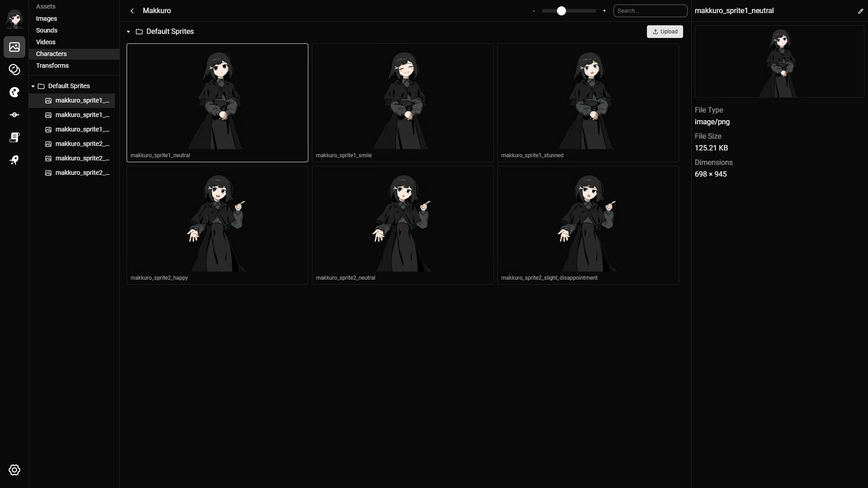Switch to the Characters section
868x488 pixels.
click(x=51, y=53)
